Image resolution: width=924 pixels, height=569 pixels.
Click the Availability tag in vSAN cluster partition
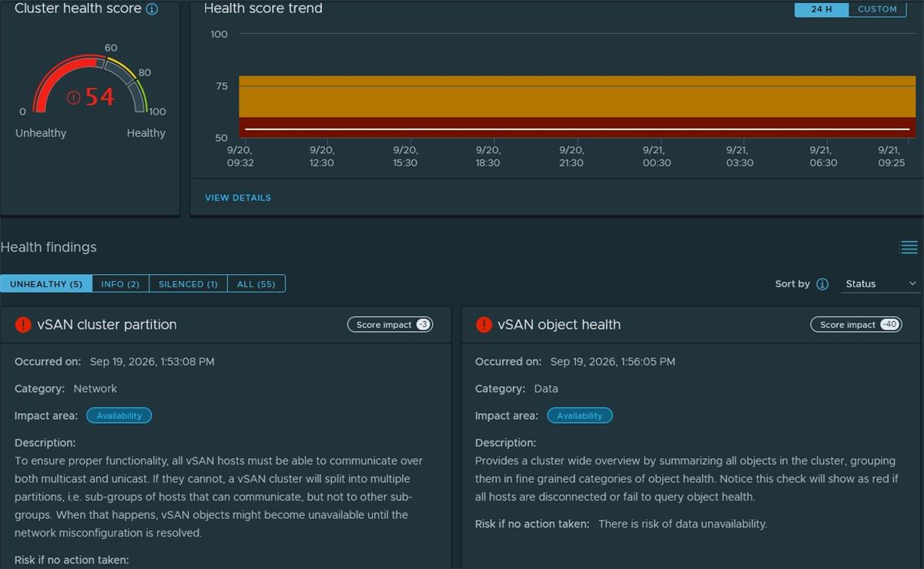(119, 416)
